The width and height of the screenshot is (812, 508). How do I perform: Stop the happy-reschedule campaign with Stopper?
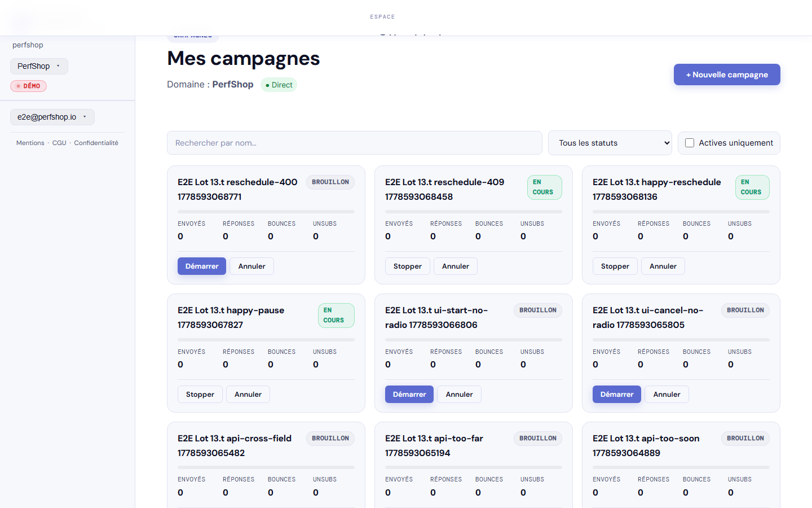point(615,266)
